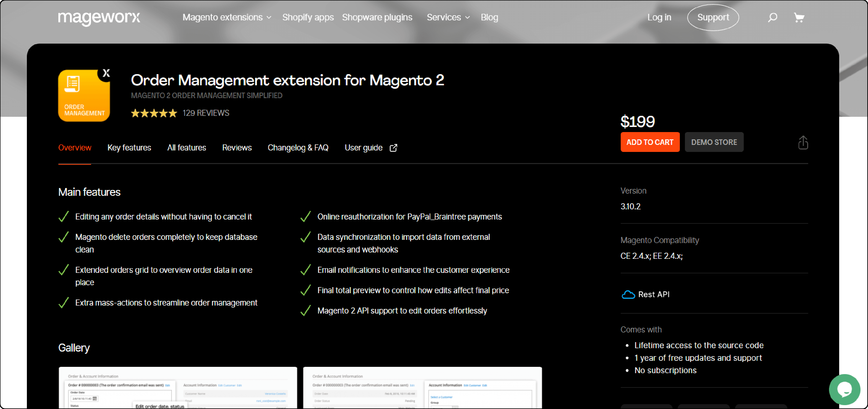This screenshot has width=868, height=409.
Task: Click ADD TO CART button
Action: [650, 142]
